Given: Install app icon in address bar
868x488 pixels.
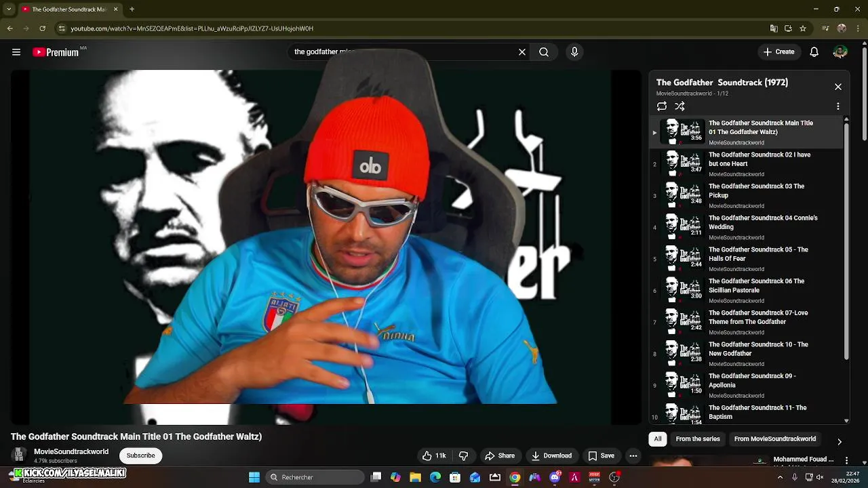Looking at the screenshot, I should (x=788, y=28).
